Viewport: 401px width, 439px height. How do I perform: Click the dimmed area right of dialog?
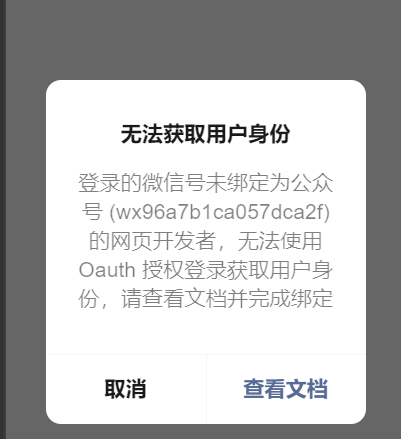coord(383,252)
